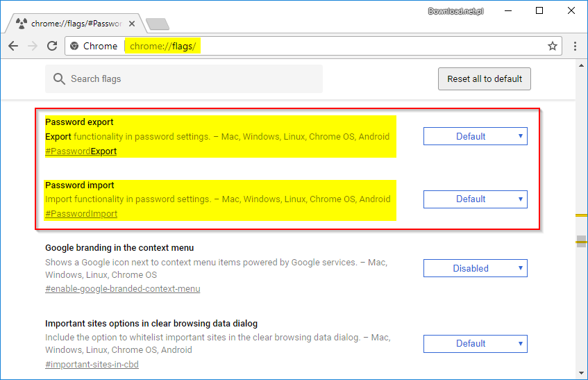Open the Password import Default dropdown
The height and width of the screenshot is (380, 588).
(475, 199)
